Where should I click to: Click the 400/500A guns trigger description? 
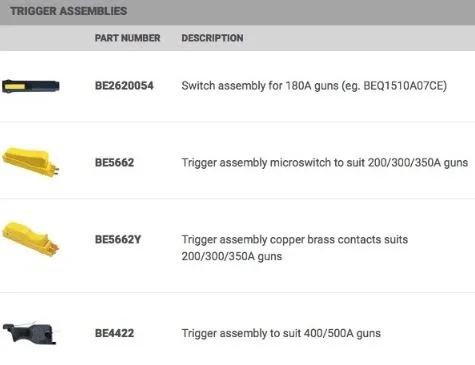(281, 333)
